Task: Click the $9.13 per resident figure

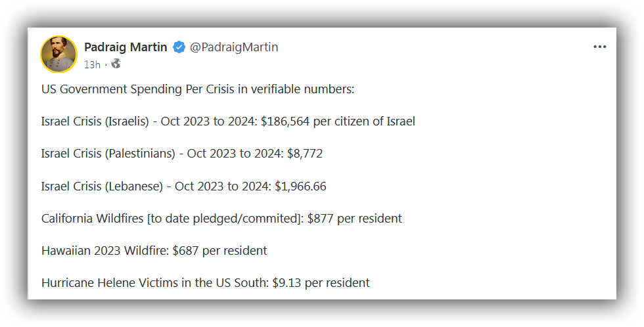Action: pyautogui.click(x=321, y=283)
